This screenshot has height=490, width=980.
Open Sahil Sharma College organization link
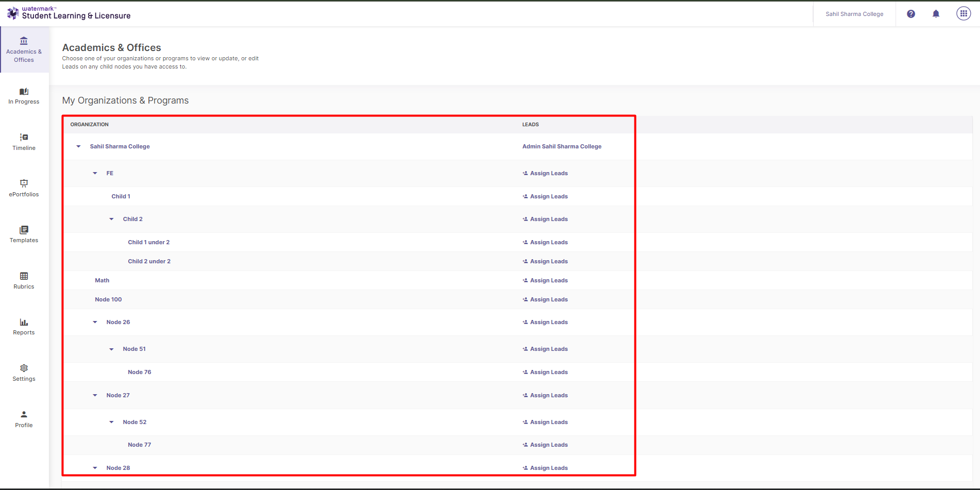120,146
